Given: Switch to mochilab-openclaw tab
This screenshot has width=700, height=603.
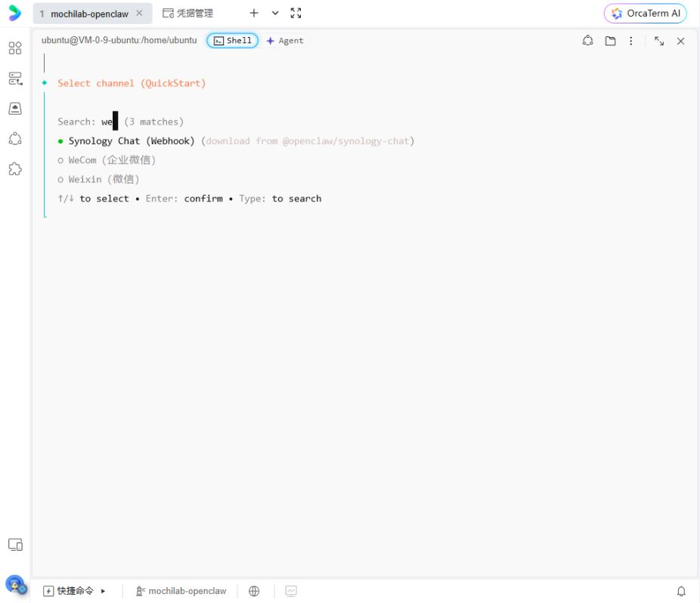Looking at the screenshot, I should (x=89, y=14).
